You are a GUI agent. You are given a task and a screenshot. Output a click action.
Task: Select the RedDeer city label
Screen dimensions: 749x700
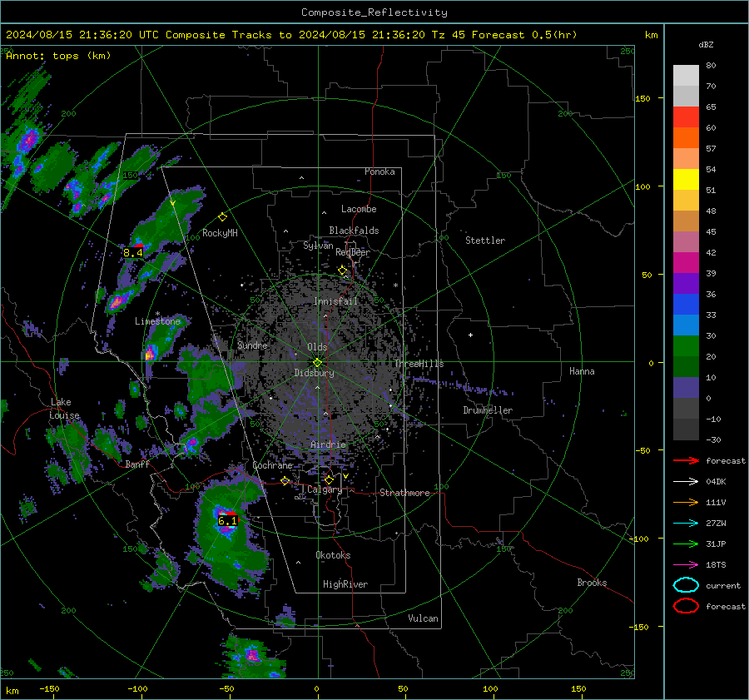point(353,252)
